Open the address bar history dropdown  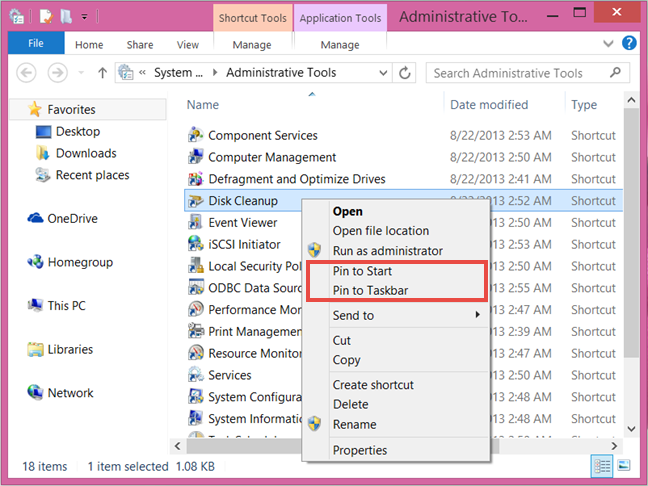[x=383, y=73]
